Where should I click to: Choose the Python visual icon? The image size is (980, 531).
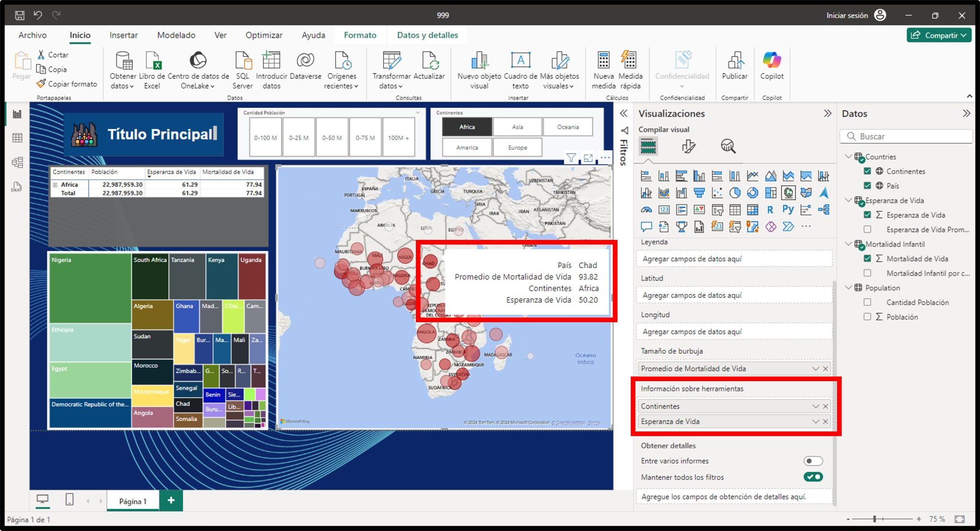click(788, 210)
